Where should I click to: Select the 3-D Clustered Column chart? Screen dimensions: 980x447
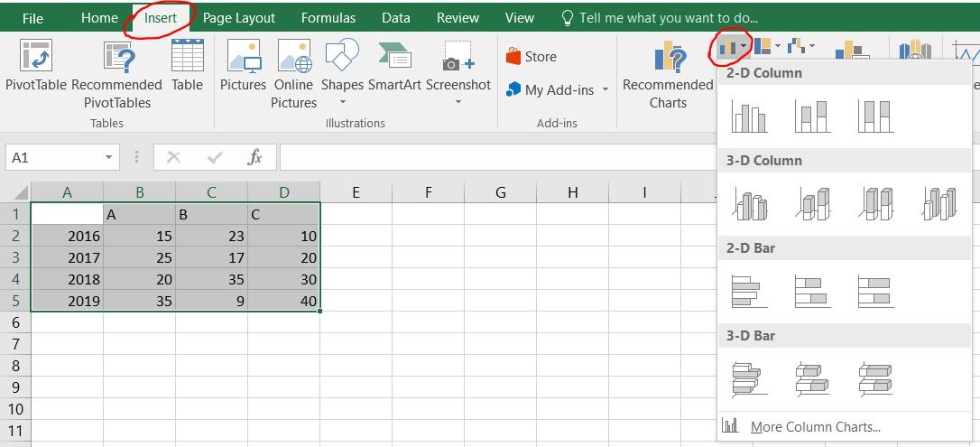[x=749, y=204]
